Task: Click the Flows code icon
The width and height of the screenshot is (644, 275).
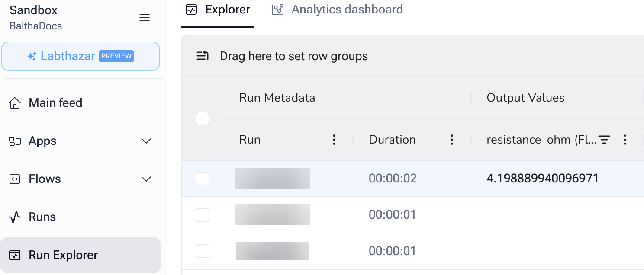Action: 15,179
